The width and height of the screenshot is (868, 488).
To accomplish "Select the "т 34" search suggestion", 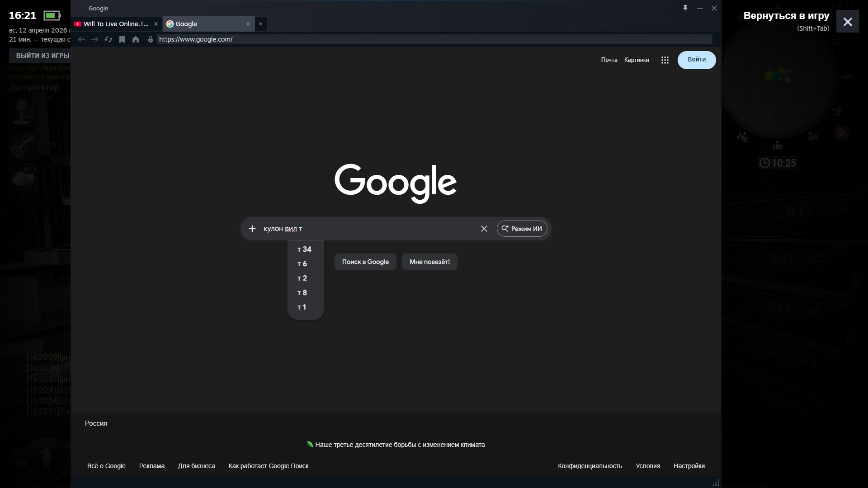I will tap(305, 249).
